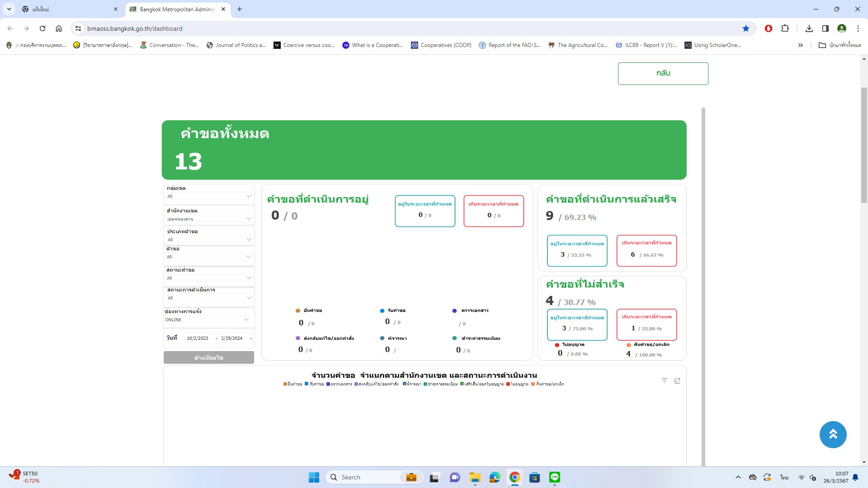Toggle the browser side panel icon
The image size is (868, 488).
pos(826,28)
